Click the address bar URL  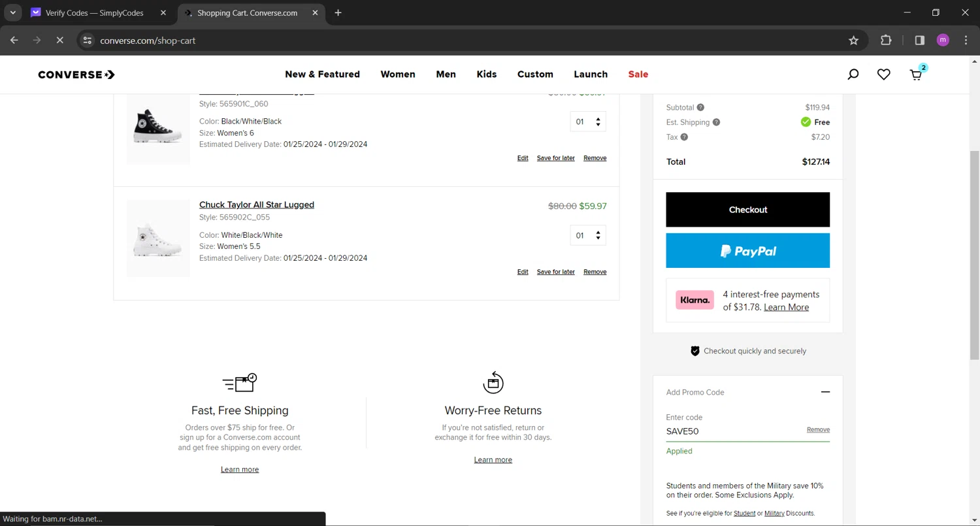pos(148,41)
